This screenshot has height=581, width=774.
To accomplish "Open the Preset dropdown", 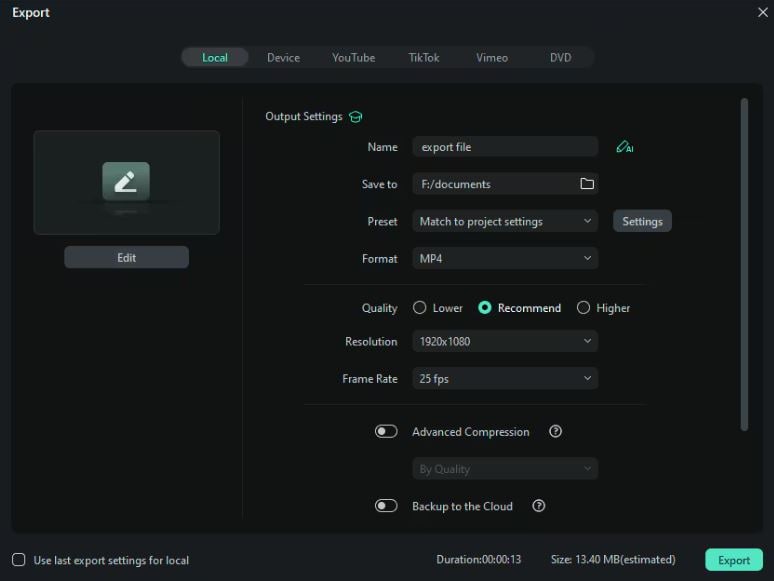I will pyautogui.click(x=505, y=221).
